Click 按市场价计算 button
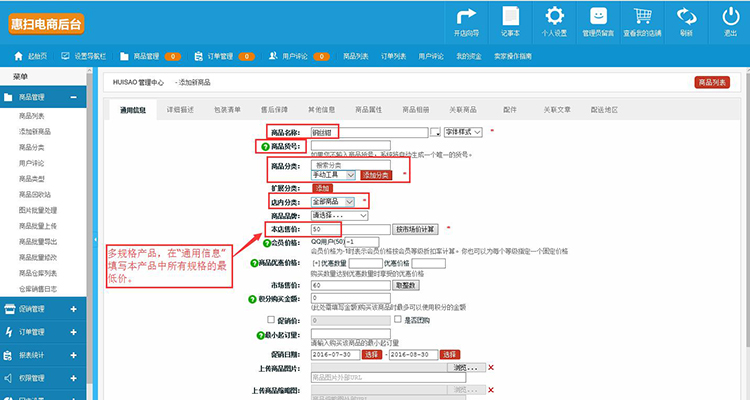This screenshot has height=400, width=750. tap(415, 229)
